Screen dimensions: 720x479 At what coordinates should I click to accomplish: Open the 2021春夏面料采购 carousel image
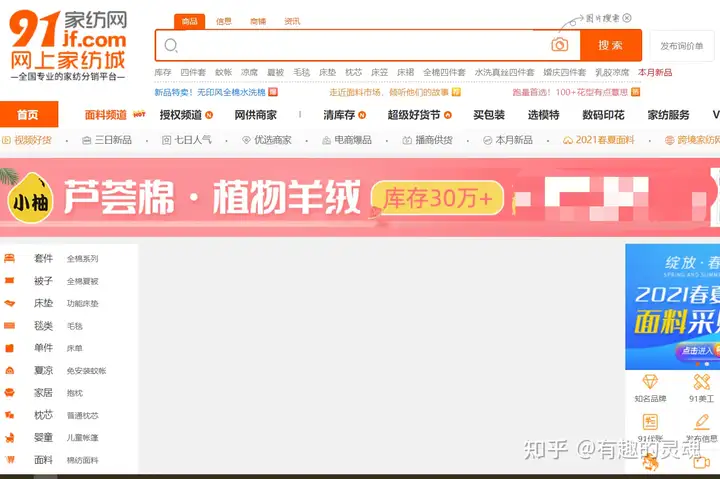coord(673,307)
